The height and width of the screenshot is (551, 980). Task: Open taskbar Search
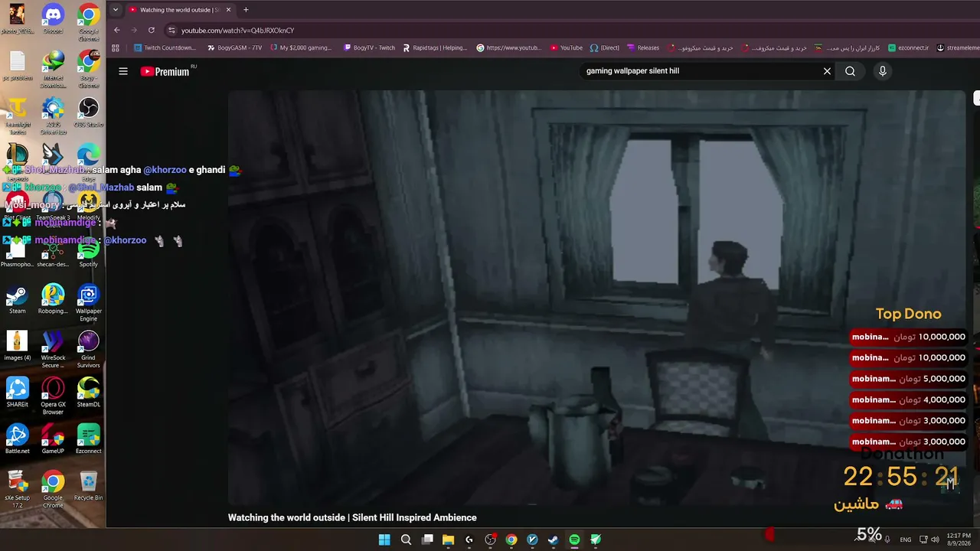click(x=406, y=540)
